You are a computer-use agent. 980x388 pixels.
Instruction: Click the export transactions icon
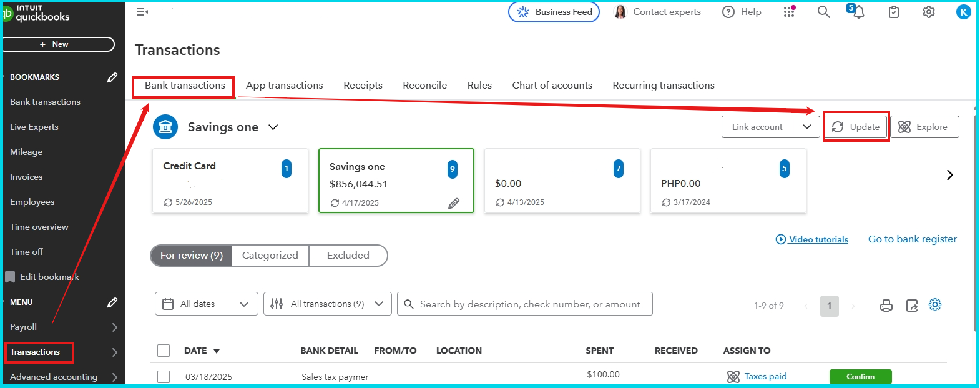tap(912, 306)
